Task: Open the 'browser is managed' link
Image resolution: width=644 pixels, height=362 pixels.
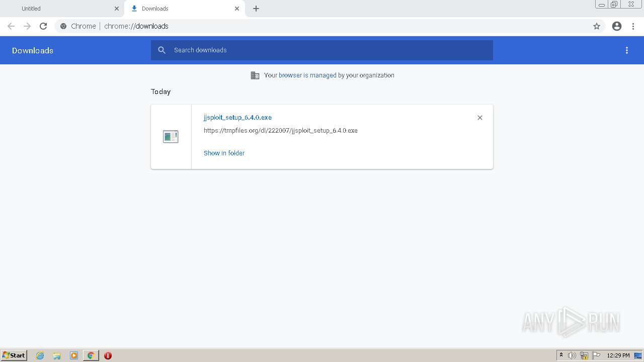Action: (307, 75)
